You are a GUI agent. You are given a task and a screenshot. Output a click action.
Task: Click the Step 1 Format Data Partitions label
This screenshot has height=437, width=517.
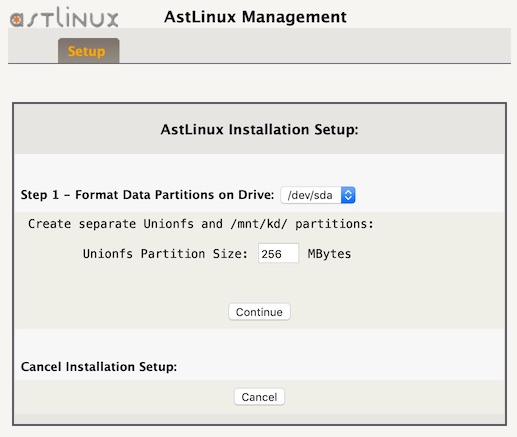coord(147,195)
